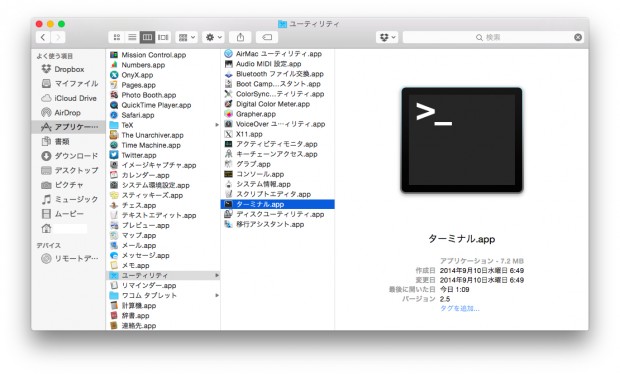Screen dimensions: 620x375
Task: Select the Time Machine.app icon
Action: [x=114, y=145]
